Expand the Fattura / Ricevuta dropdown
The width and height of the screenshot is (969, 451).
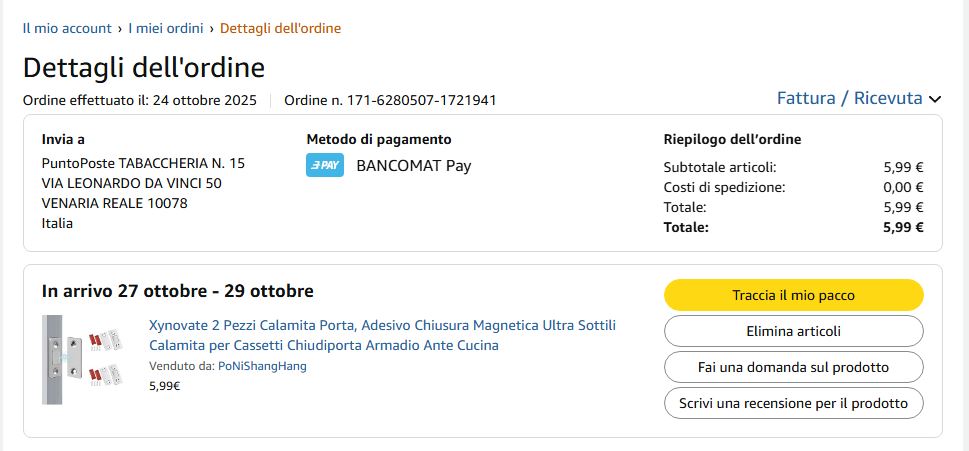[859, 98]
